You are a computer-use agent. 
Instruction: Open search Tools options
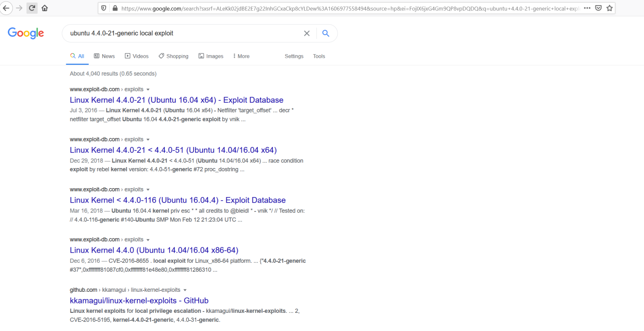(x=319, y=56)
